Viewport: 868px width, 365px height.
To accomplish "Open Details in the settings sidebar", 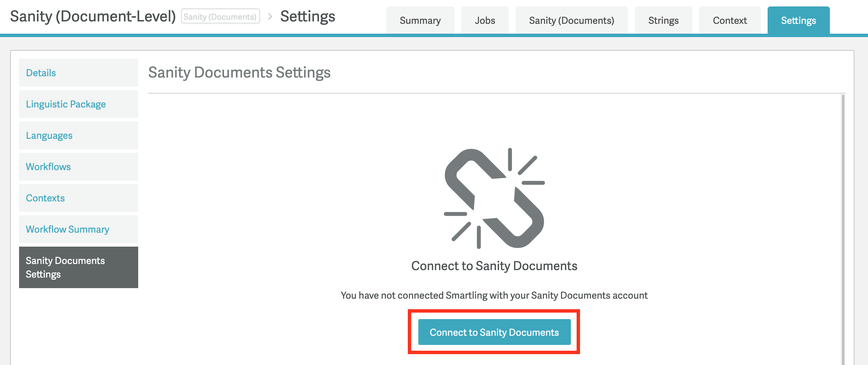I will pos(79,73).
